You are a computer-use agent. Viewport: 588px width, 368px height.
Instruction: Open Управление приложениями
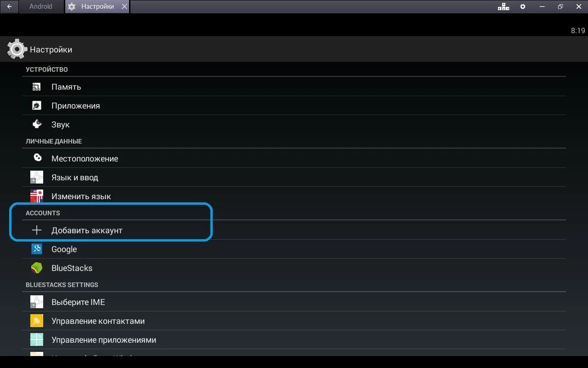[x=294, y=339]
